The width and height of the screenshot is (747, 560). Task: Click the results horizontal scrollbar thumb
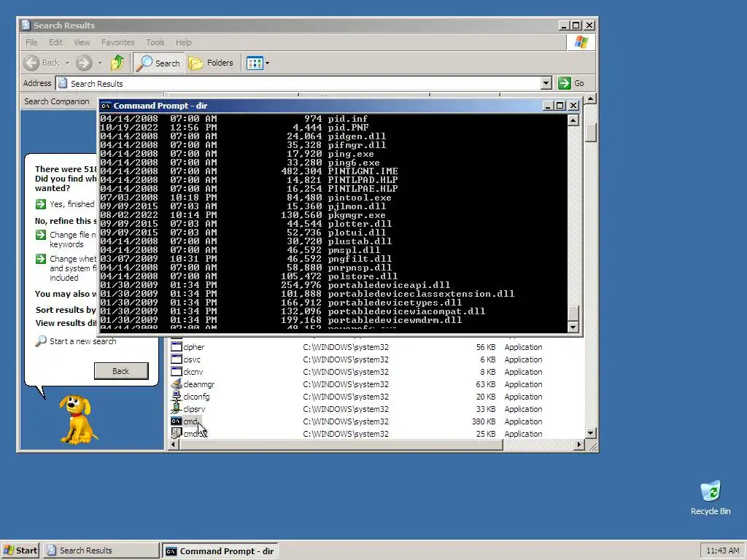[x=341, y=444]
